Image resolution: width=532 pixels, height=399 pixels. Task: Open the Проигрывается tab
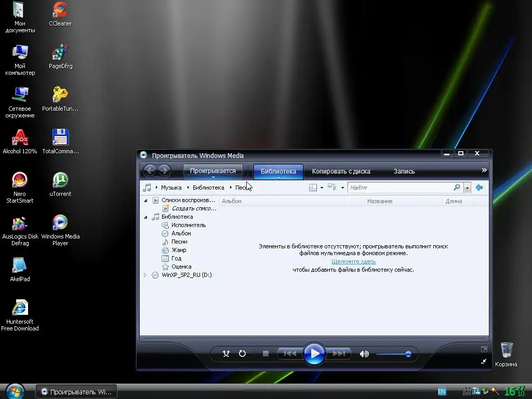212,170
